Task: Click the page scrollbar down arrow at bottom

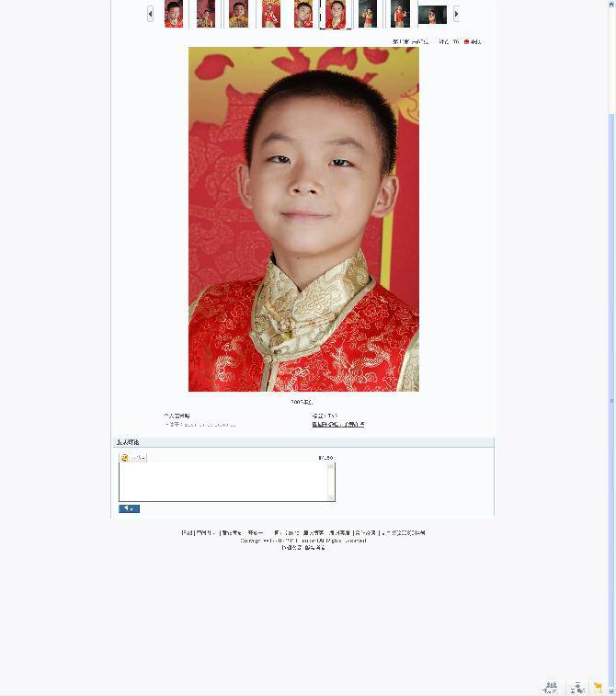Action: click(x=612, y=692)
